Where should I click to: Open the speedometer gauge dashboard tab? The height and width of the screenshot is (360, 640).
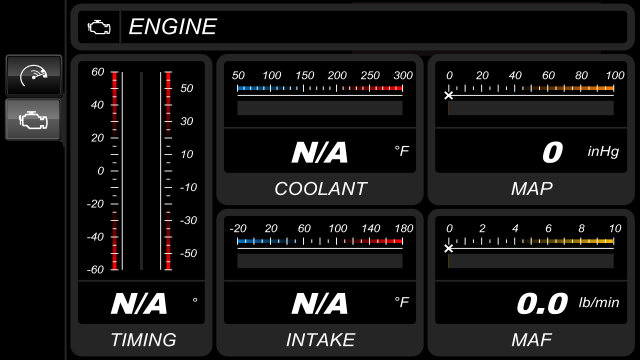pos(34,76)
